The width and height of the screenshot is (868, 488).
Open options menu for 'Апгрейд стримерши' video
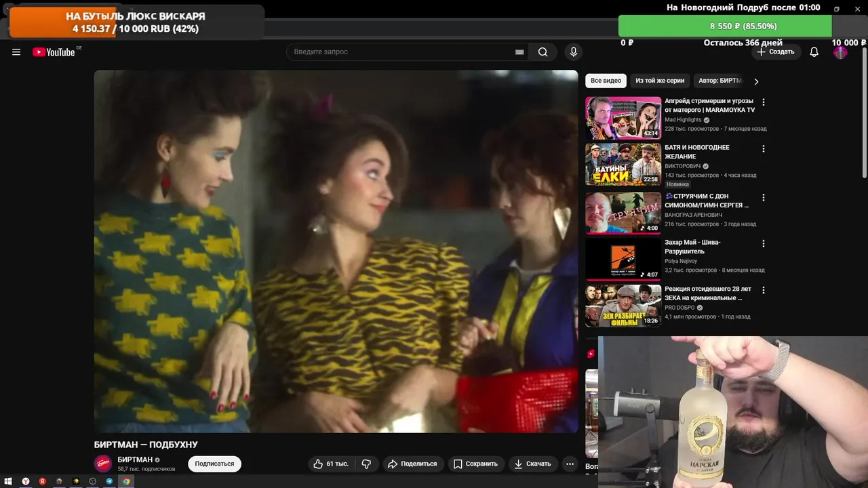[x=764, y=102]
